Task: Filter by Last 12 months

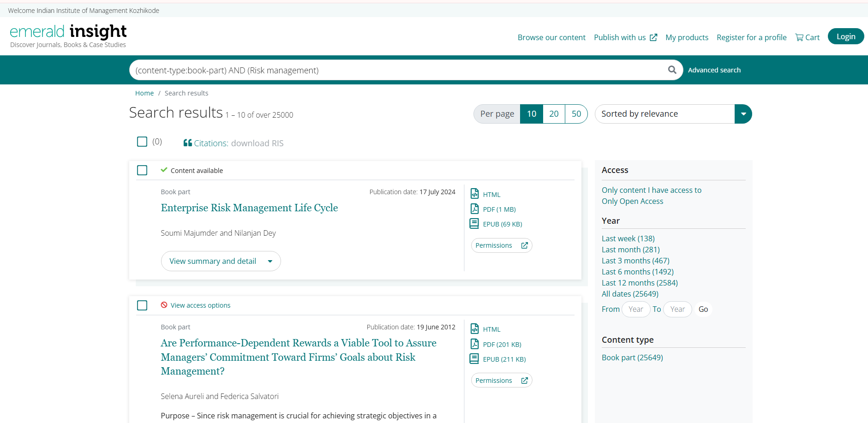Action: 639,283
